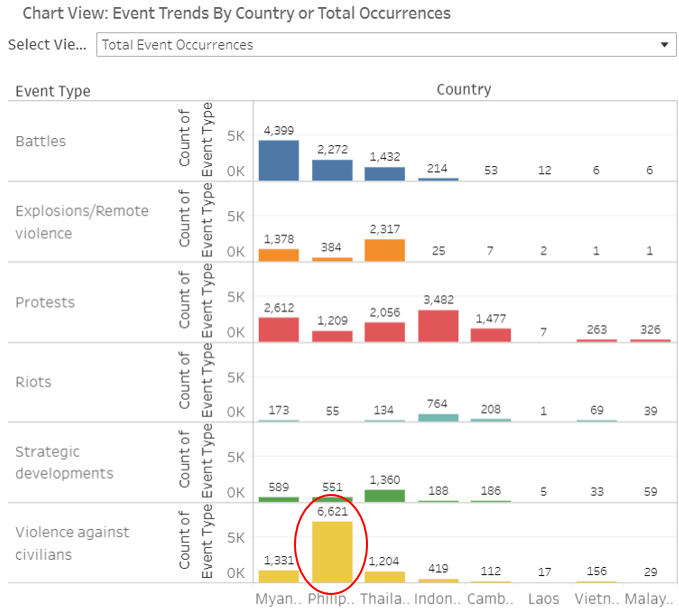Click the Philippines Violence against civilians bar

332,552
